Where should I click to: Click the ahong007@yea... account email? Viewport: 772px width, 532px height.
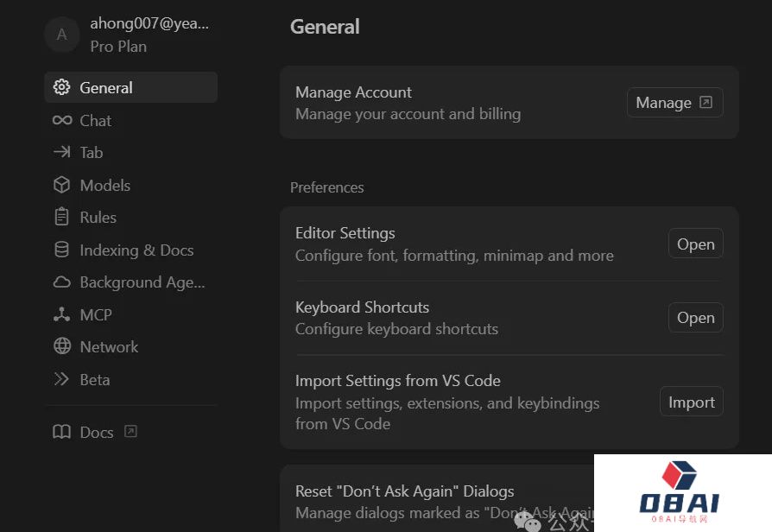click(x=149, y=23)
